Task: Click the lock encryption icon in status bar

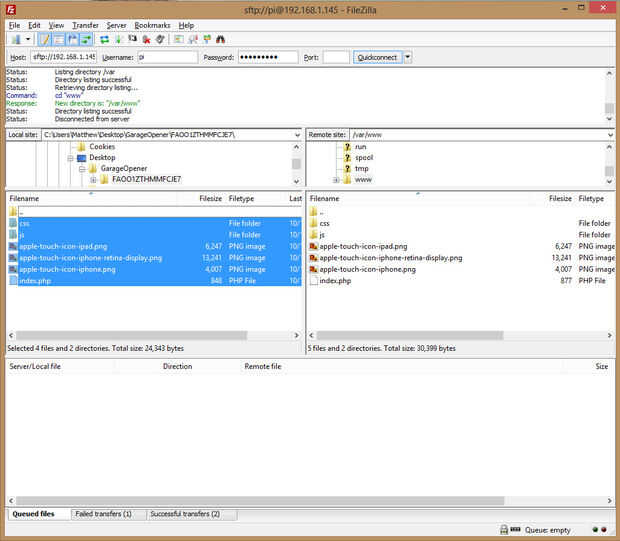Action: (504, 530)
